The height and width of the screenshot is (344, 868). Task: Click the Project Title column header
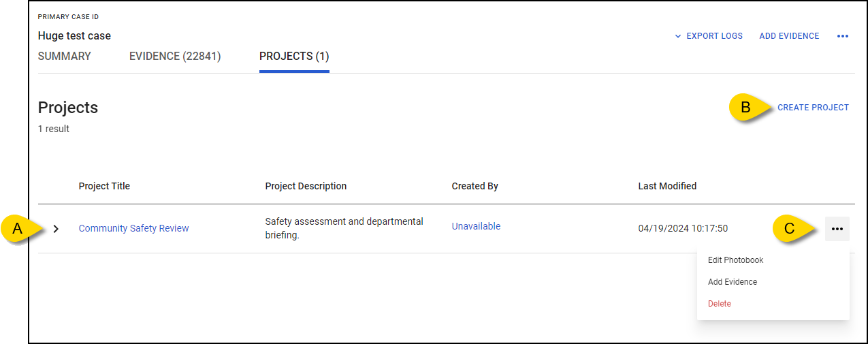coord(104,186)
